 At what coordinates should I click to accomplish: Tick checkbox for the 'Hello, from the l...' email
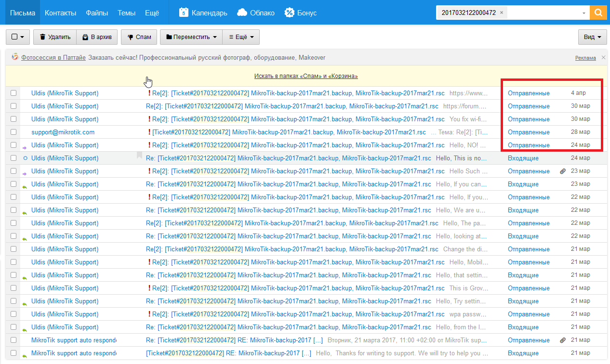[x=13, y=327]
